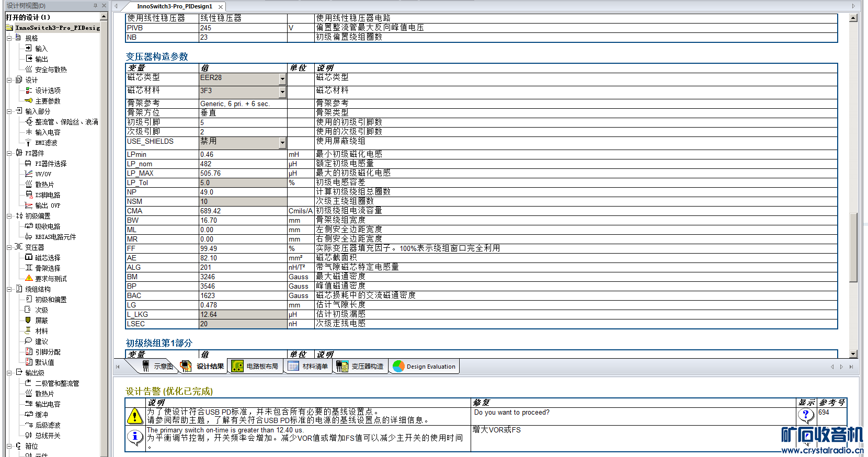Image resolution: width=868 pixels, height=457 pixels.
Task: Click the NSM value field 10
Action: coord(243,202)
